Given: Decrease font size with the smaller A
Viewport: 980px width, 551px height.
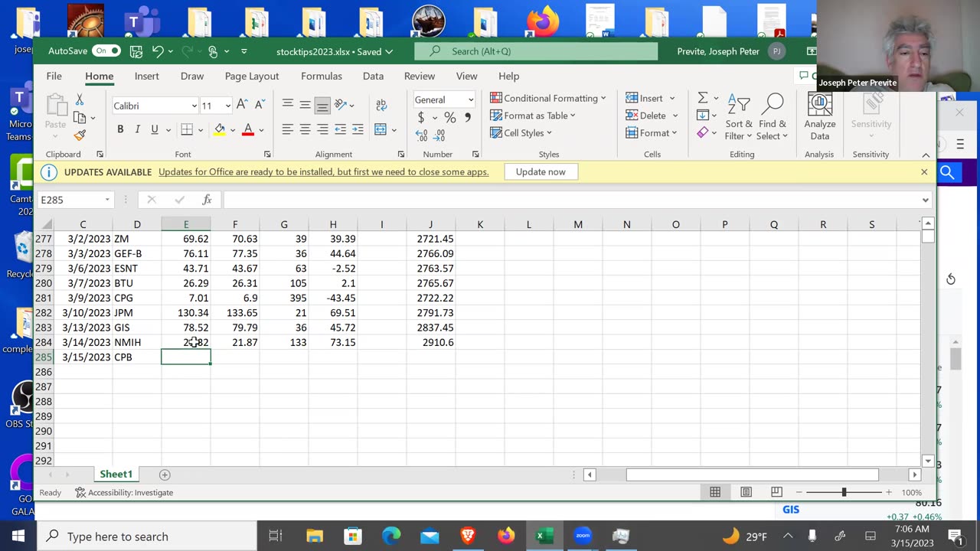Looking at the screenshot, I should [260, 105].
